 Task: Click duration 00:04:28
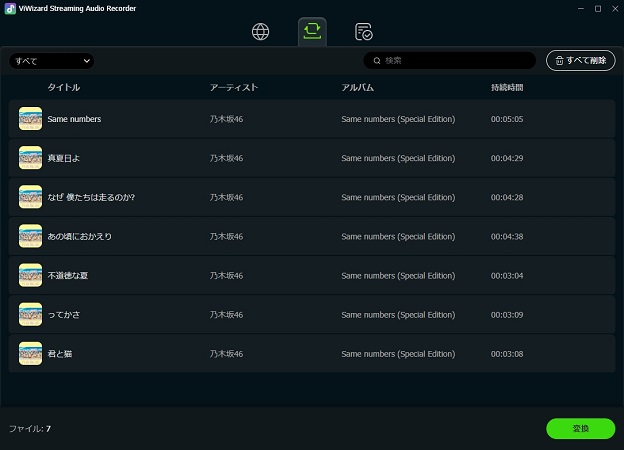[507, 197]
